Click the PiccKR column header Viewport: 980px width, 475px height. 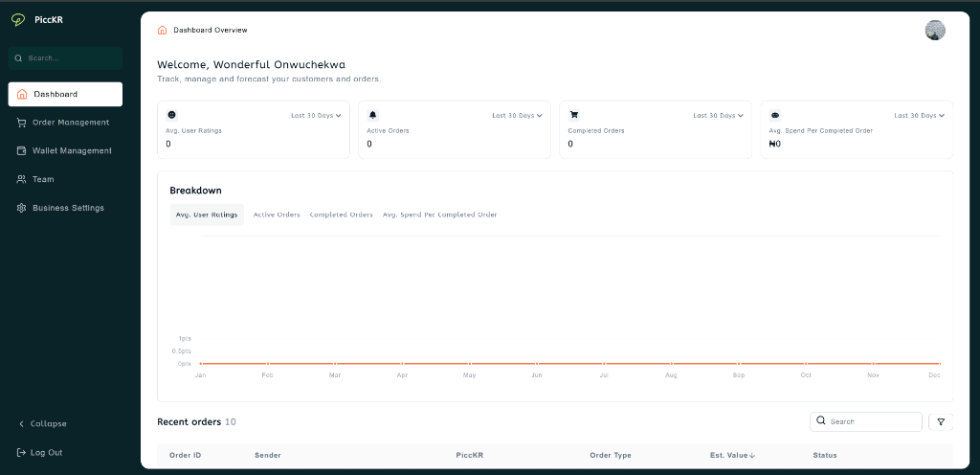(469, 456)
